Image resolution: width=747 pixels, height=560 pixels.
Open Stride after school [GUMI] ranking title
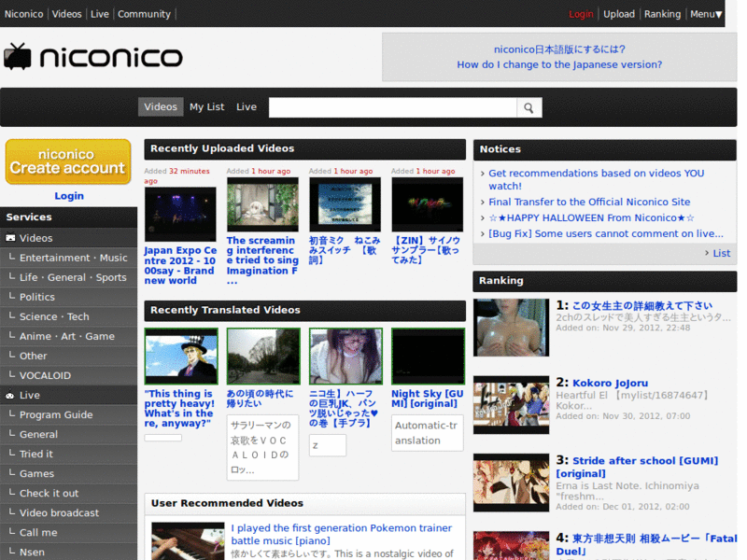point(637,468)
